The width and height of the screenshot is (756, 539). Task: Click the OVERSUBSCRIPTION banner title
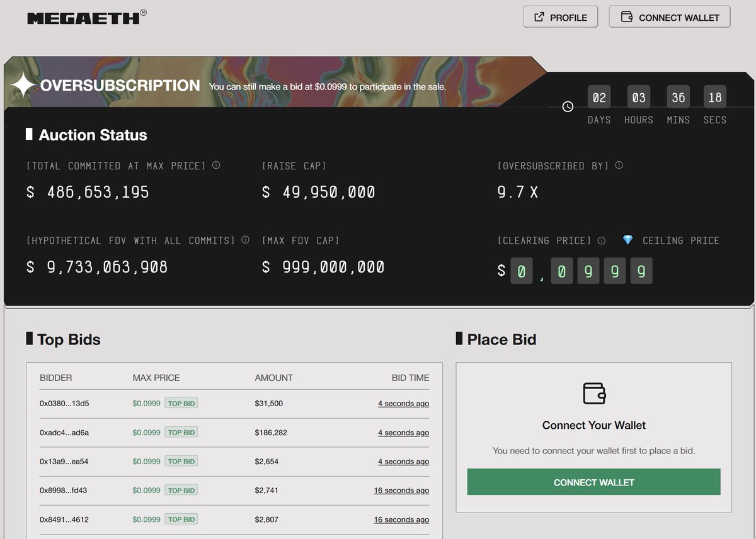[x=120, y=86]
